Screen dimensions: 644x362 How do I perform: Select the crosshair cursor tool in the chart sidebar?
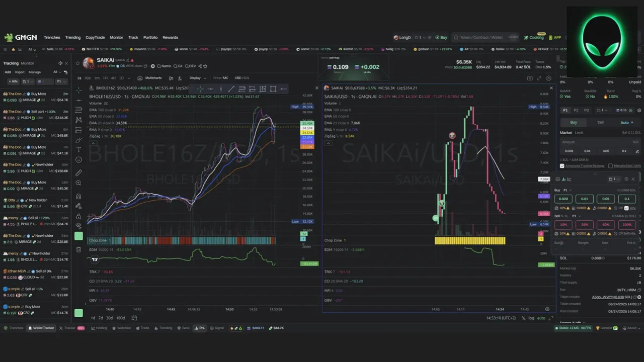tap(78, 89)
